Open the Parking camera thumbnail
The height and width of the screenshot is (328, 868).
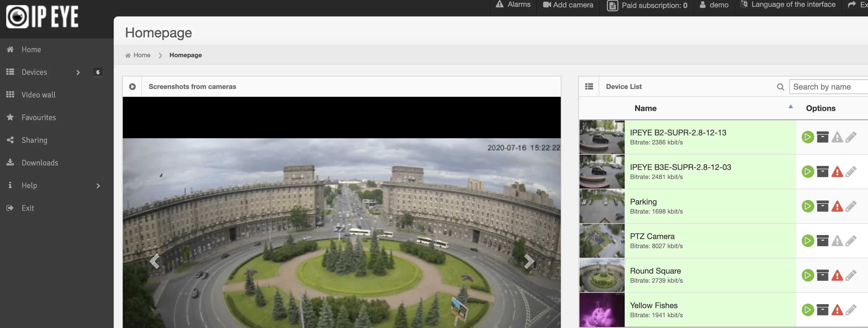[x=602, y=206]
